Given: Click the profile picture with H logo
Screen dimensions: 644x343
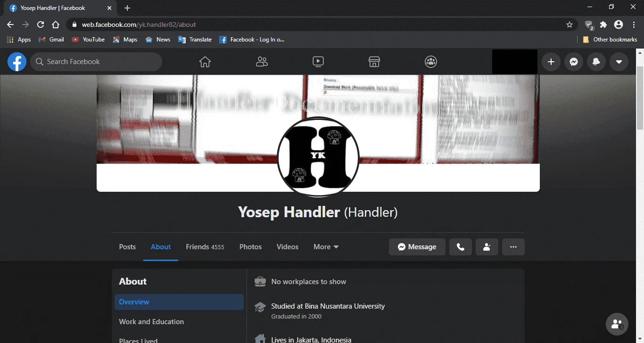Looking at the screenshot, I should click(x=318, y=157).
